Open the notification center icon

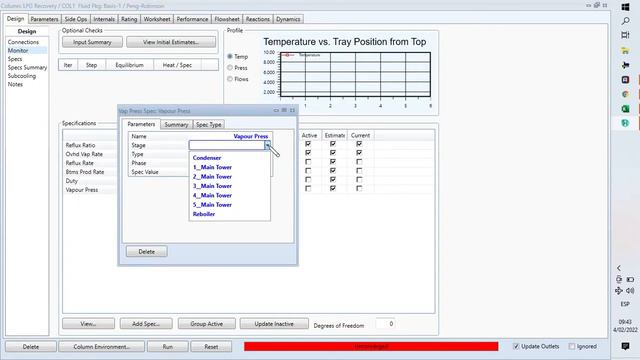625,346
